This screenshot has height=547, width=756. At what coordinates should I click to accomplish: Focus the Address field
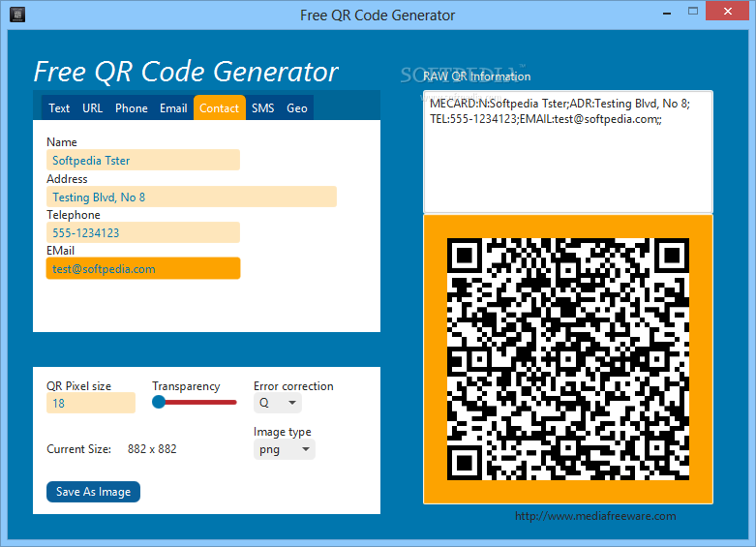tap(192, 197)
